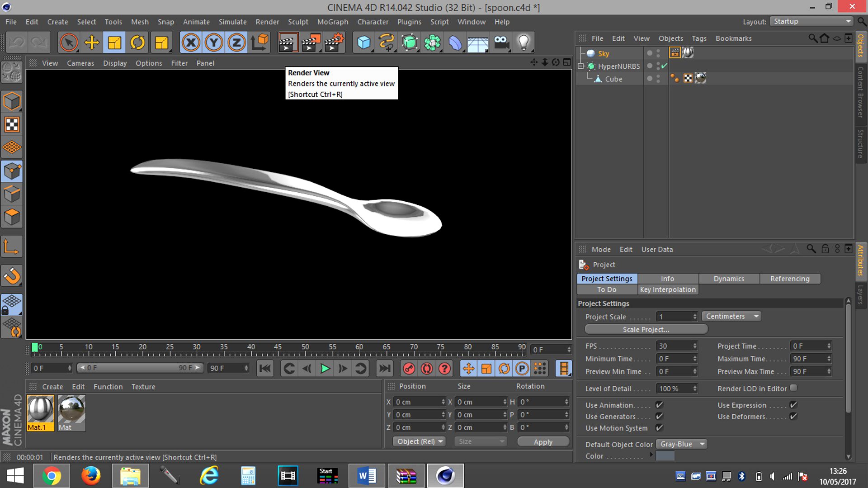Click the Enable Axis icon
868x488 pixels.
coord(12,247)
